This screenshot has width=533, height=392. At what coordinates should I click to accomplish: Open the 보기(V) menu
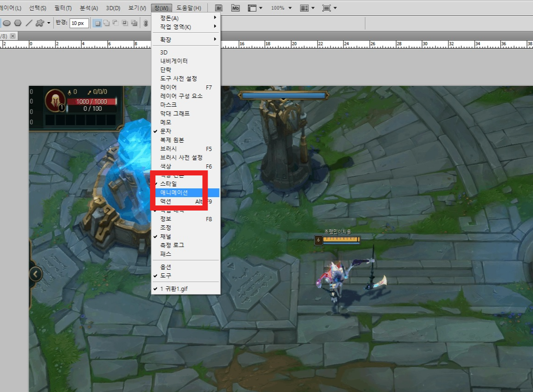(137, 8)
